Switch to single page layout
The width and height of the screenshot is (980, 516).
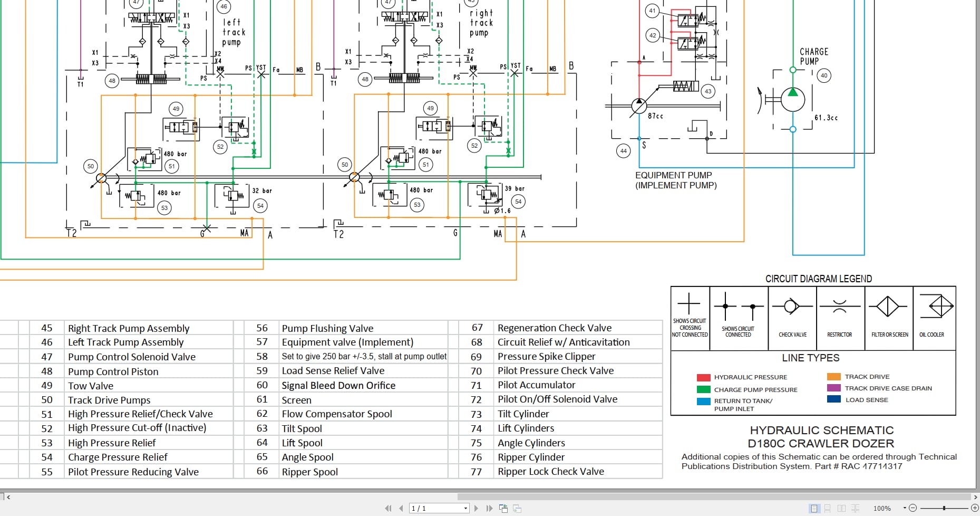click(814, 508)
